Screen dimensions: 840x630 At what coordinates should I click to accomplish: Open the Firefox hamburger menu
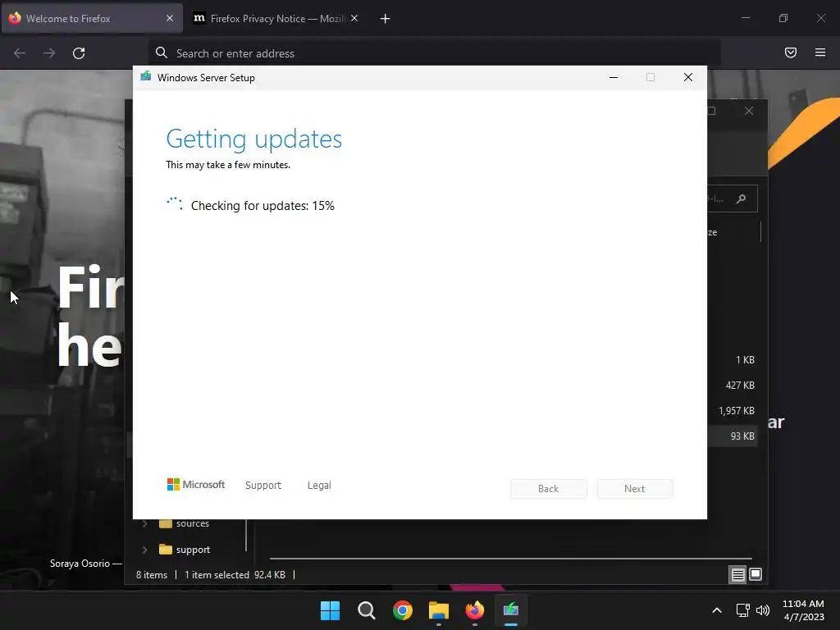coord(820,52)
